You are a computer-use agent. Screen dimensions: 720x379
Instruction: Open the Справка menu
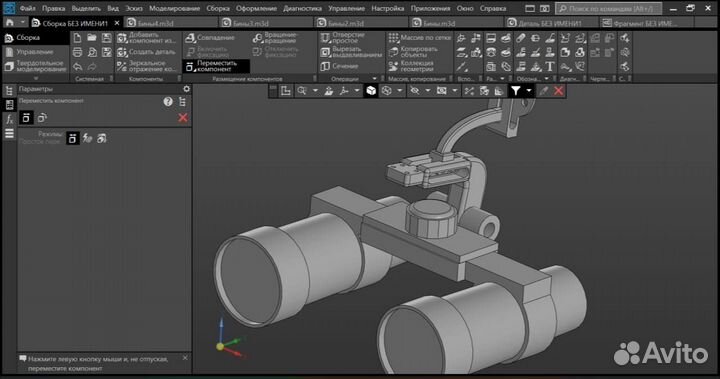[x=493, y=8]
